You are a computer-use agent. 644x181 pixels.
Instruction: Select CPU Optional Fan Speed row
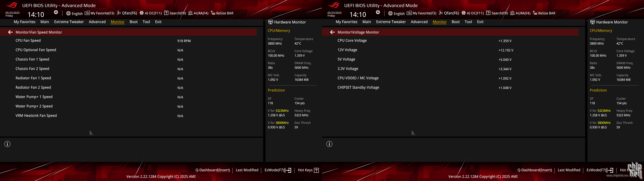[128, 50]
